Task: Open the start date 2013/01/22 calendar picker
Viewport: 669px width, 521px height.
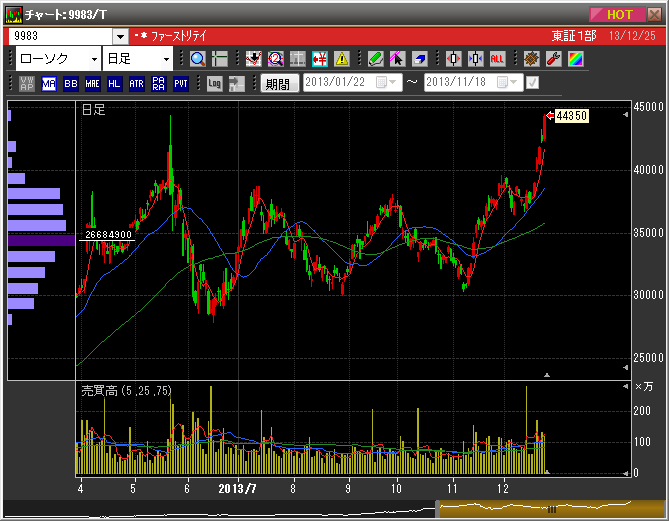Action: point(384,83)
